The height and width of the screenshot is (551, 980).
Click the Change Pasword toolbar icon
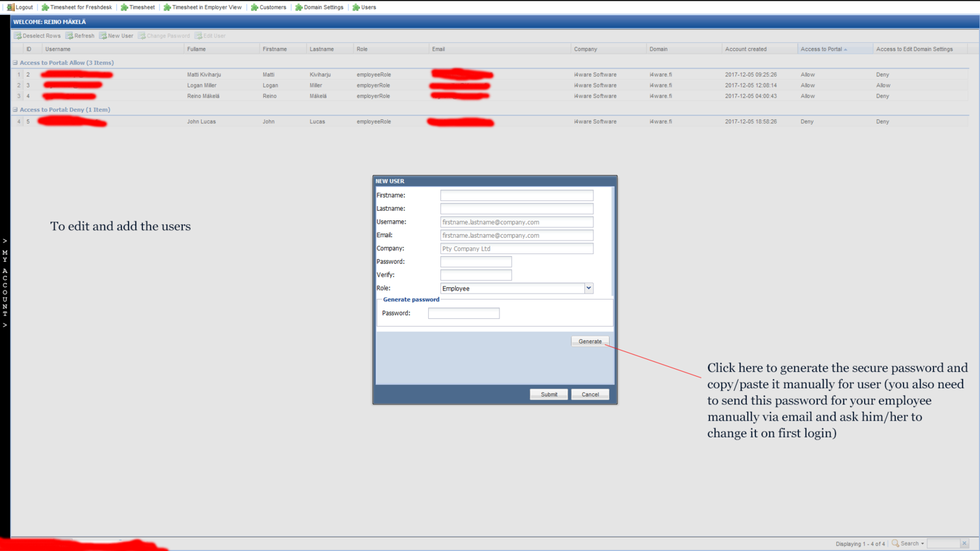(143, 36)
